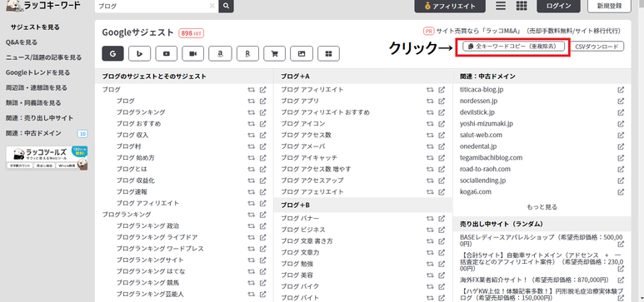Viewport: 644px width, 302px height.
Task: Click keyword ブログ 収益化
Action: click(136, 181)
